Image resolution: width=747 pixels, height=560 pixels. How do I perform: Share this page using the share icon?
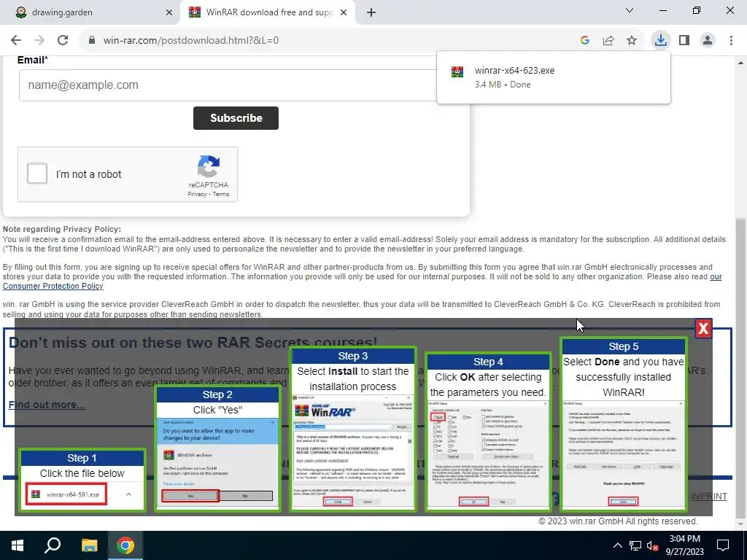coord(608,41)
